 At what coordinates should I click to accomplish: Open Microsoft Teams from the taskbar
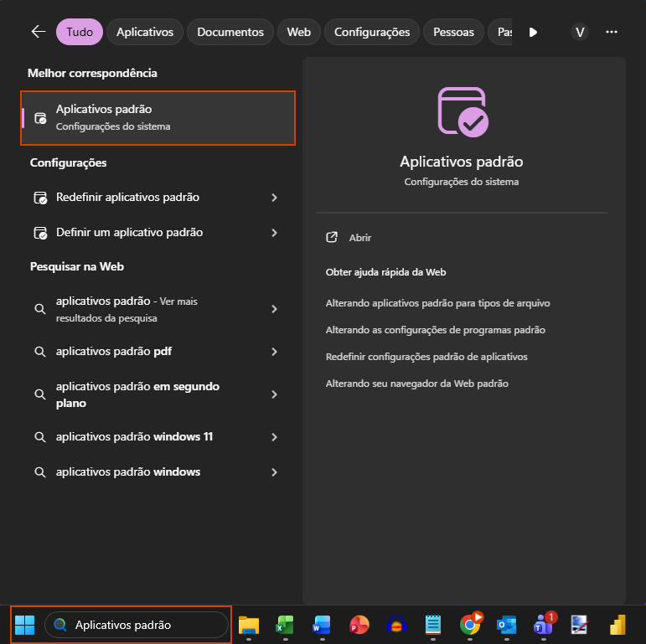(543, 625)
